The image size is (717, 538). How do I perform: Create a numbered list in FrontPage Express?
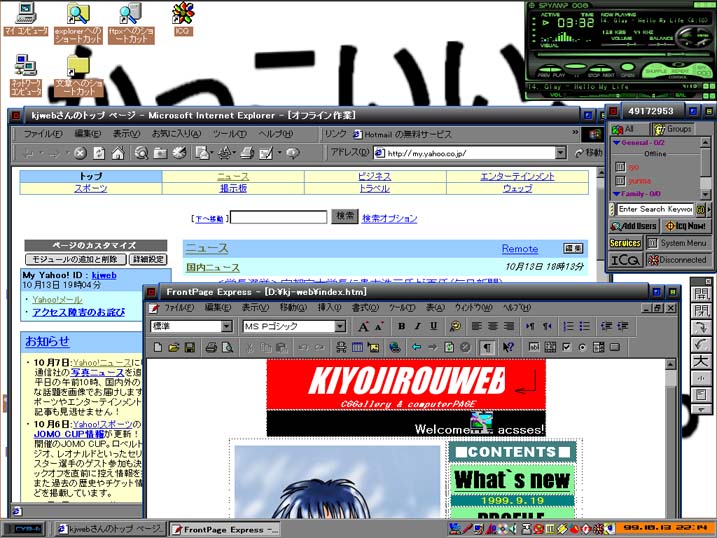click(x=568, y=326)
